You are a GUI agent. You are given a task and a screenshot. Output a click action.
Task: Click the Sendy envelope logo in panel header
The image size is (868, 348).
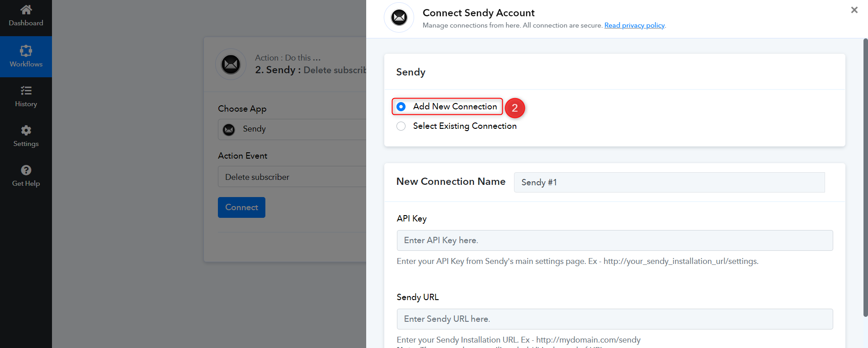(399, 18)
